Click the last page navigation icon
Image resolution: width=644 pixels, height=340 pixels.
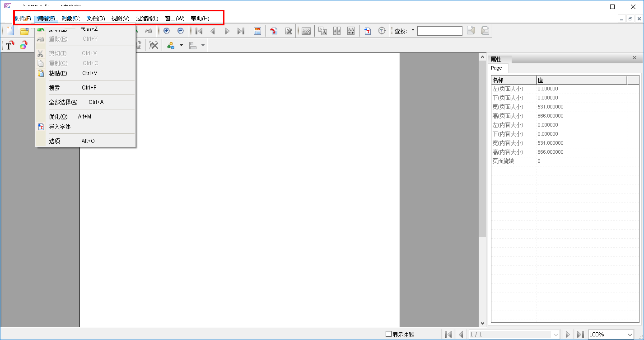(x=241, y=31)
